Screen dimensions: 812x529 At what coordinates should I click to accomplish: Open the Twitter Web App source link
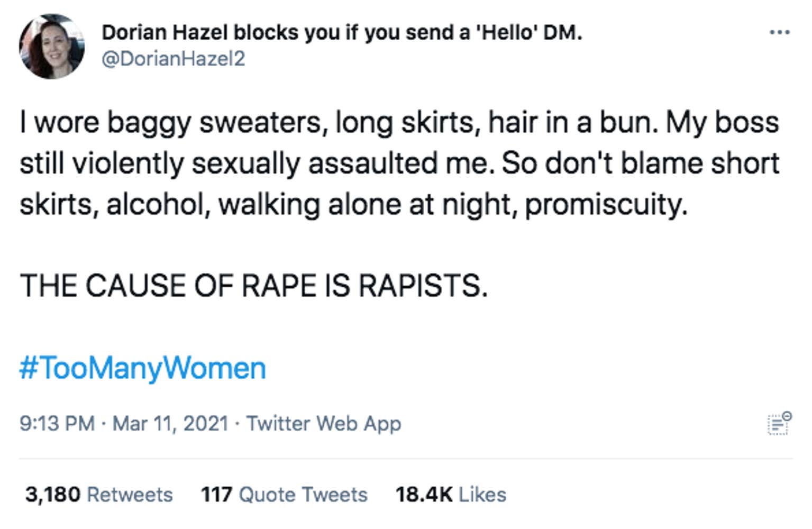pos(324,424)
